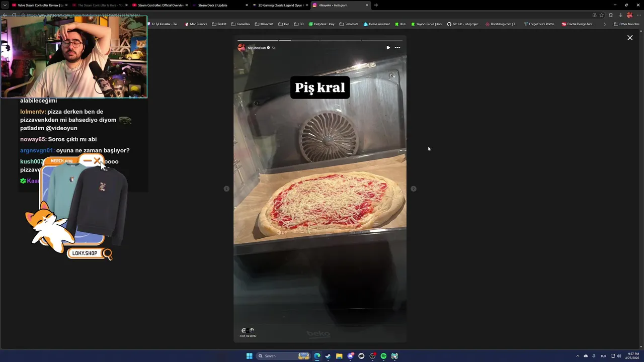Close the Instagram story viewer
Viewport: 644px width, 362px height.
pos(630,38)
